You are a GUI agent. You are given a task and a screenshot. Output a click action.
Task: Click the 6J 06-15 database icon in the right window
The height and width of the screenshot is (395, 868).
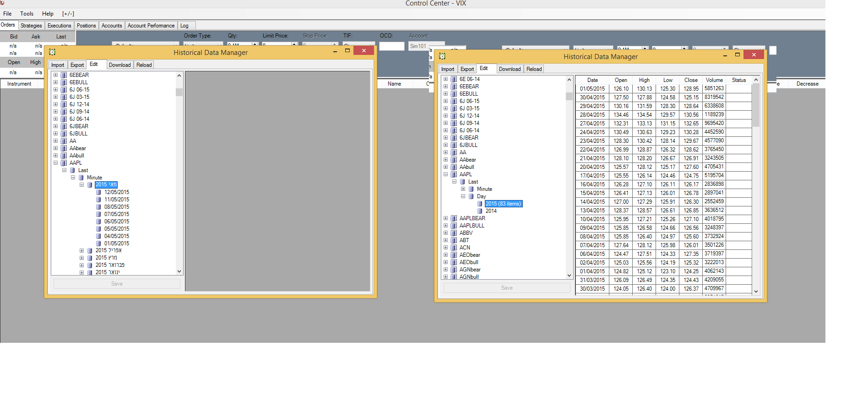coord(454,101)
